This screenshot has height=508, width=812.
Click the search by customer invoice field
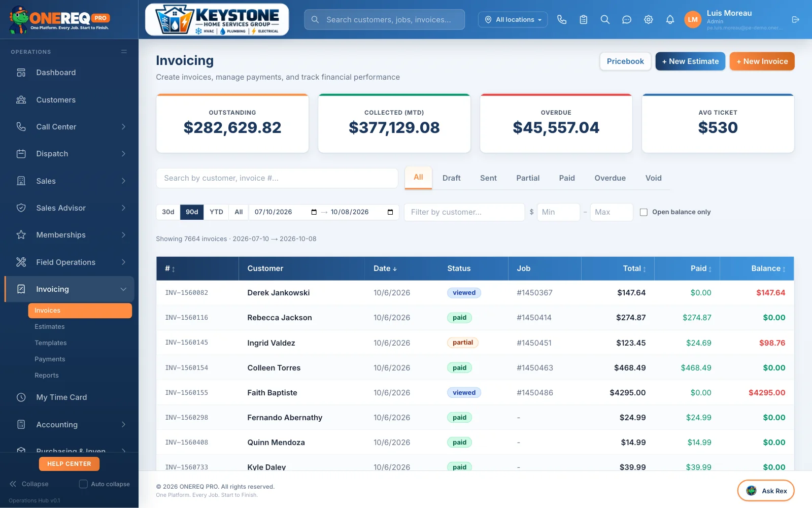[x=277, y=178]
